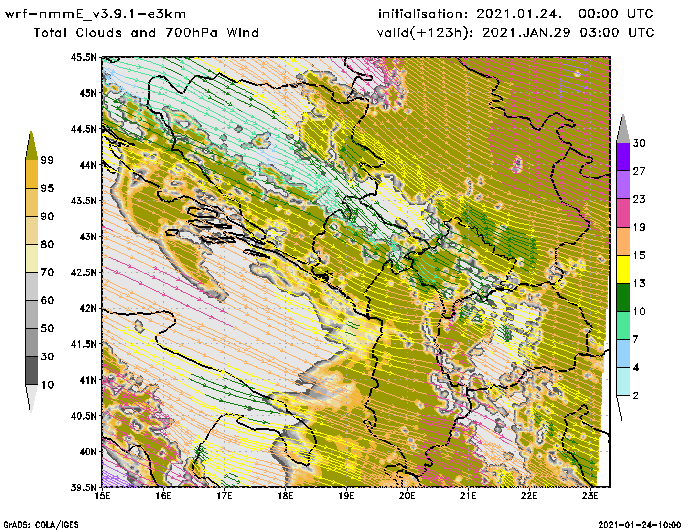
Task: Click the '18E' longitude label
Action: 285,496
